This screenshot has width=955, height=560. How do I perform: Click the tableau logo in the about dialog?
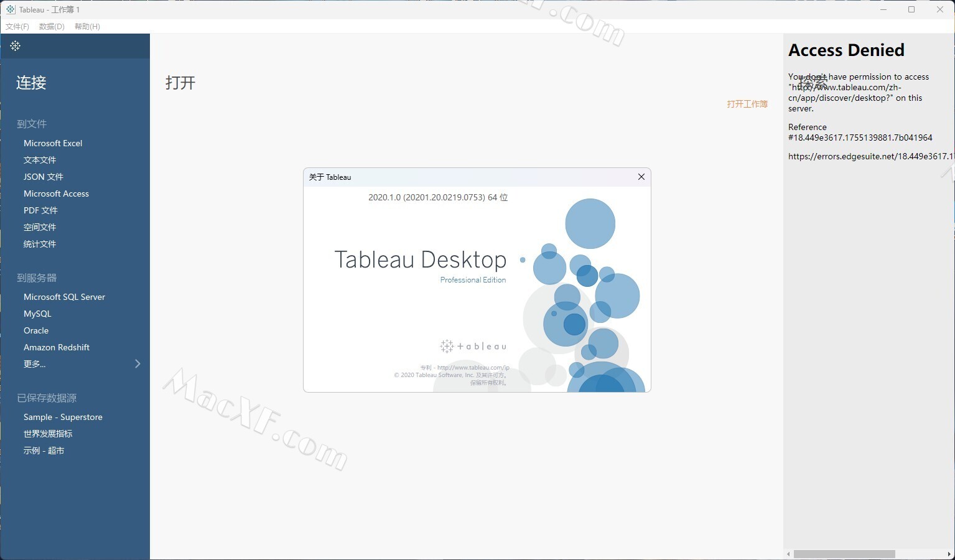[473, 346]
